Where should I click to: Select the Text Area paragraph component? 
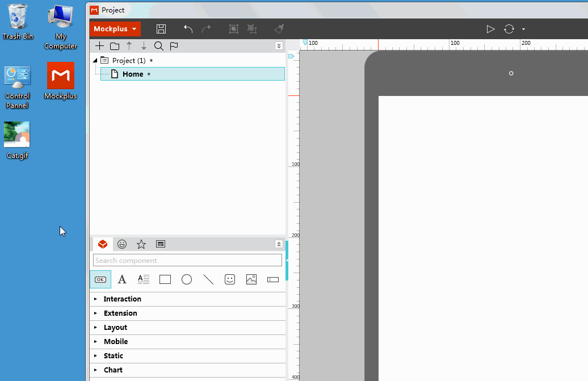(x=144, y=279)
